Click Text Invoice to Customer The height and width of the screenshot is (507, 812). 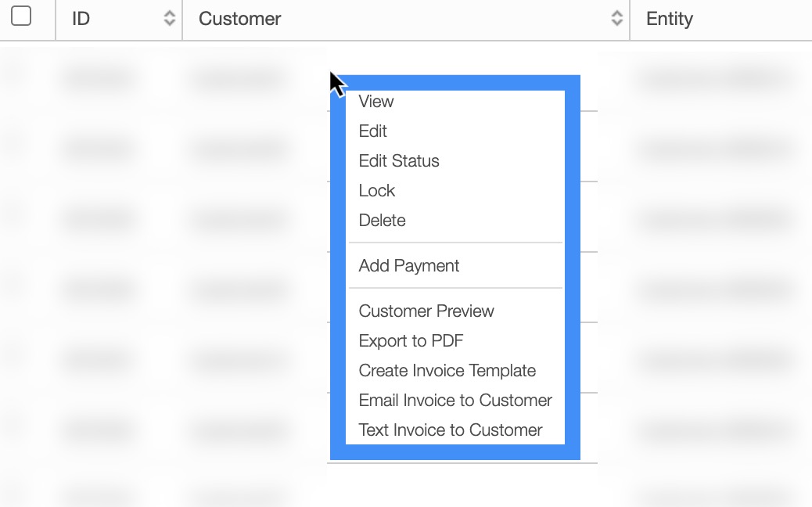[451, 430]
